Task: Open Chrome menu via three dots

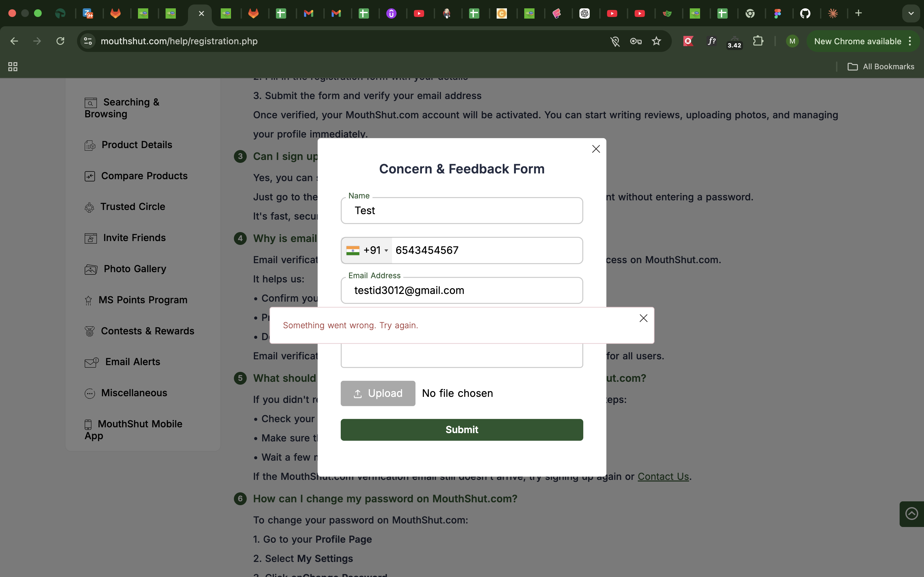Action: (910, 41)
